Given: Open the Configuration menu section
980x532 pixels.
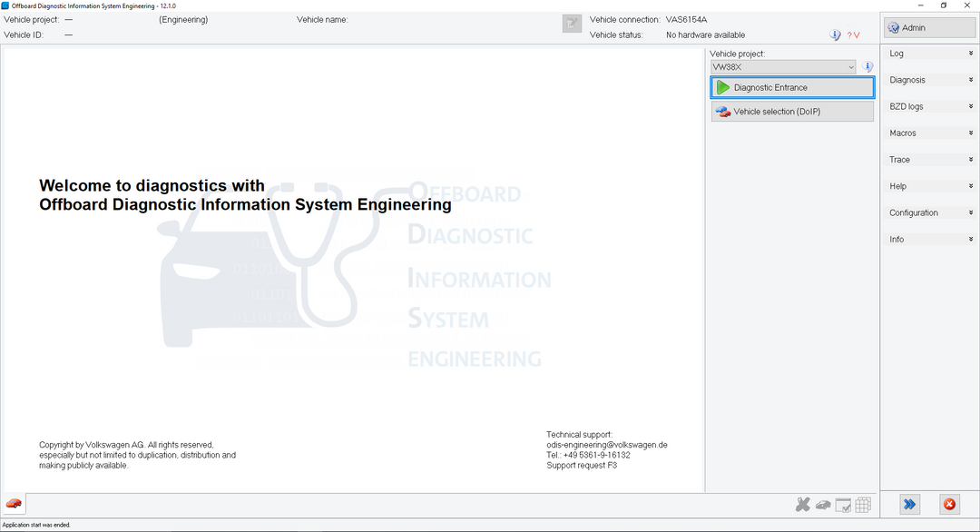Looking at the screenshot, I should tap(930, 212).
